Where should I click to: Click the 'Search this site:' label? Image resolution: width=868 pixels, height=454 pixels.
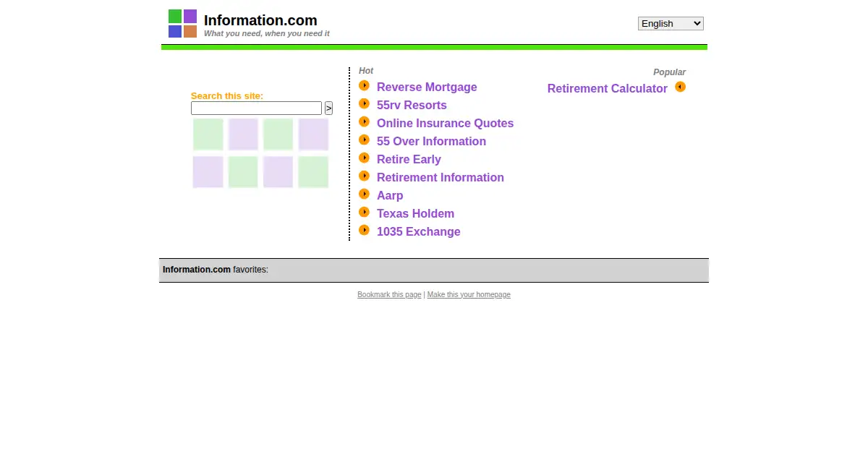(227, 96)
